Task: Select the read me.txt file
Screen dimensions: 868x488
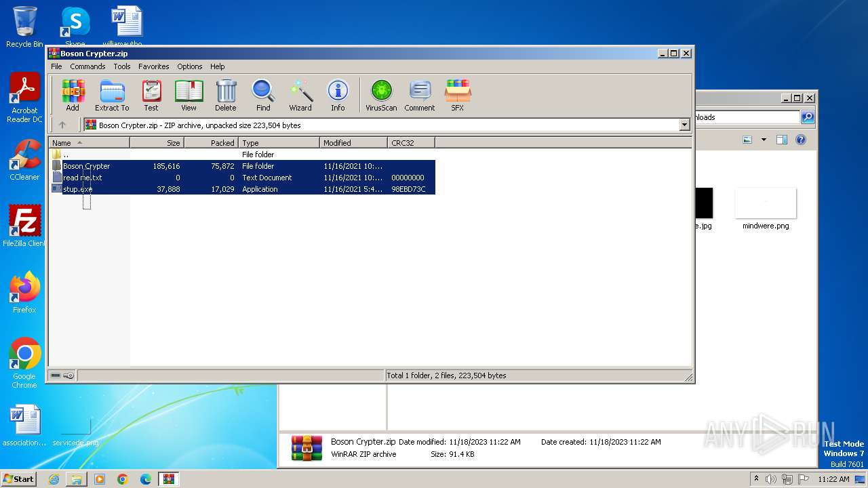Action: 243,178
